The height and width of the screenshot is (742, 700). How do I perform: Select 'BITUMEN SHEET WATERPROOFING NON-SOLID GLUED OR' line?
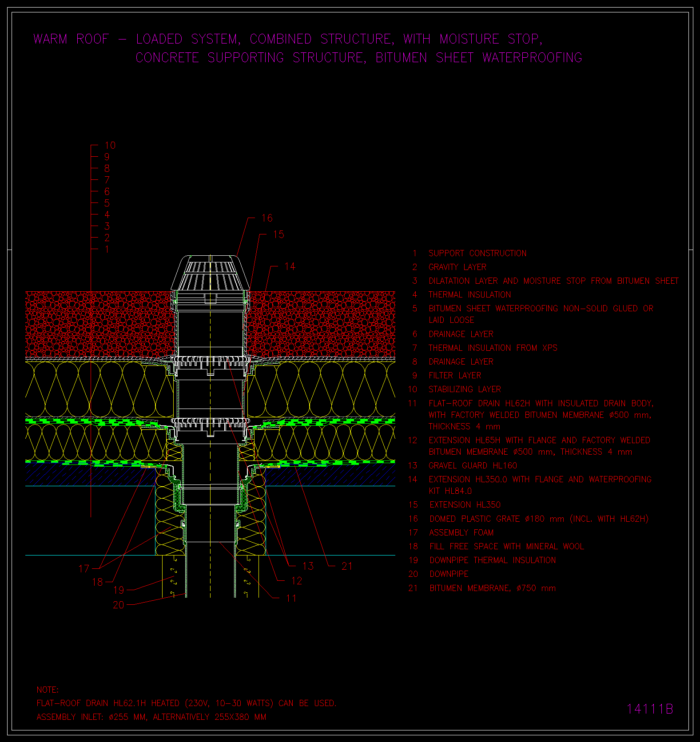(x=541, y=309)
